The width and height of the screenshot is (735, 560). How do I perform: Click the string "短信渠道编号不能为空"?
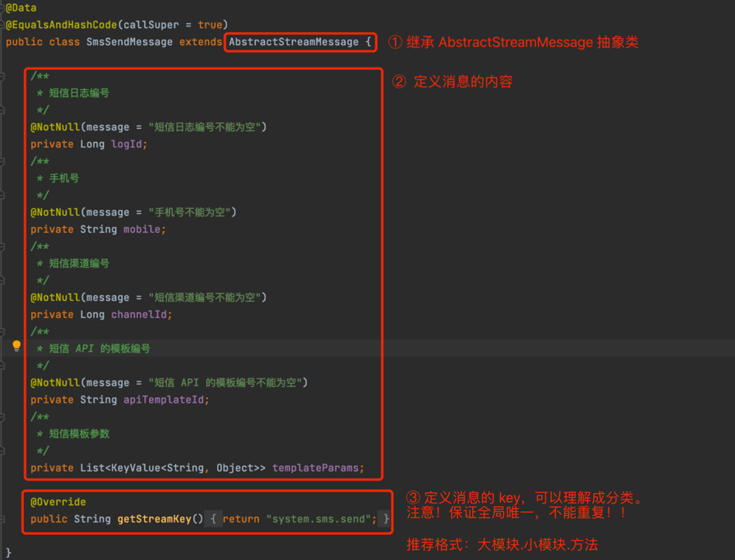[x=205, y=297]
